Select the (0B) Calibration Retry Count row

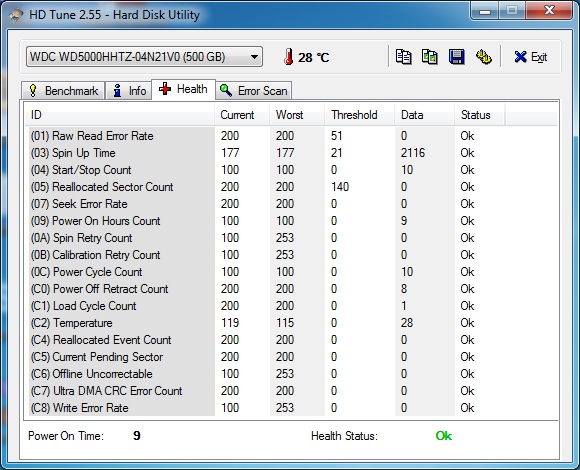[291, 255]
